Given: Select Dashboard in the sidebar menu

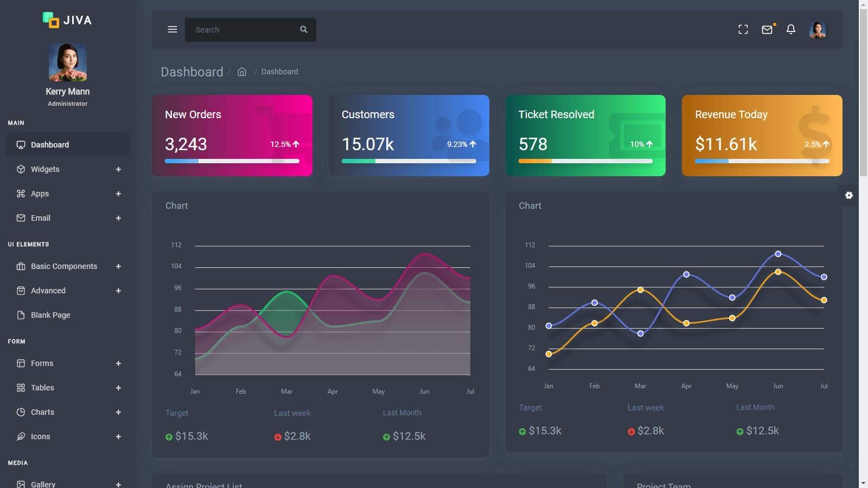Looking at the screenshot, I should (x=68, y=145).
